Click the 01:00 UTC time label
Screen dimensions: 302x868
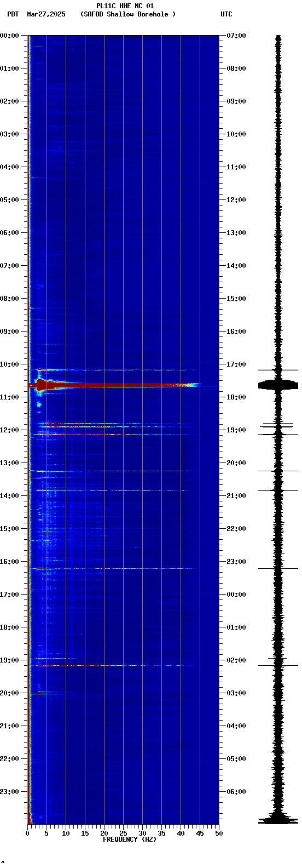[236, 627]
